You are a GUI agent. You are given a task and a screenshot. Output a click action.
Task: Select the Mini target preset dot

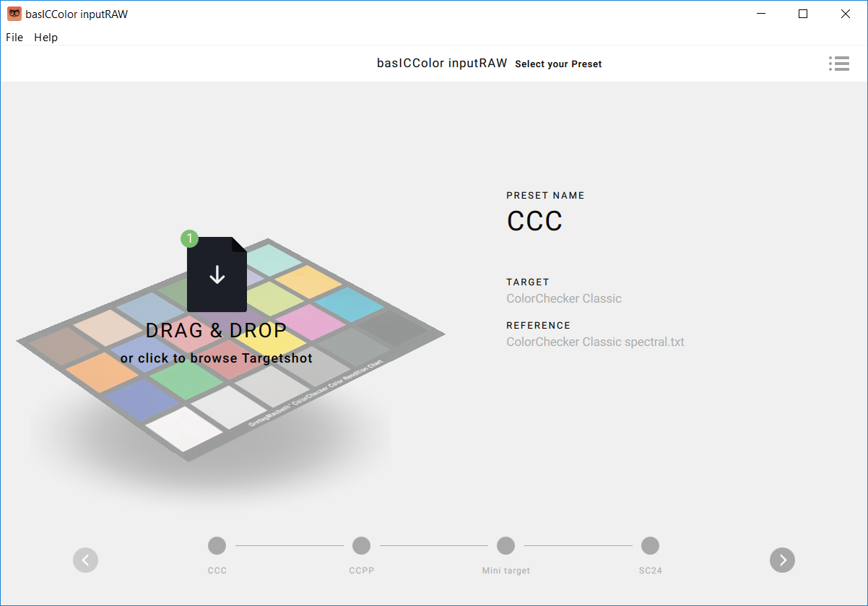(505, 545)
